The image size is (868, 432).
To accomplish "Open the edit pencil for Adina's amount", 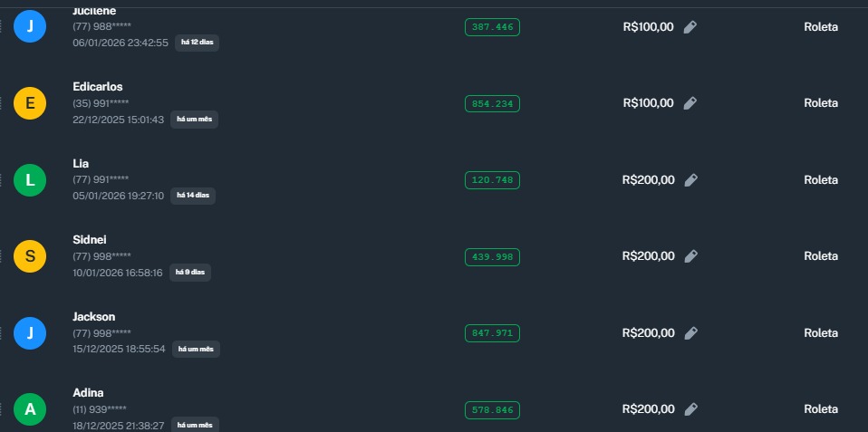I will 690,409.
